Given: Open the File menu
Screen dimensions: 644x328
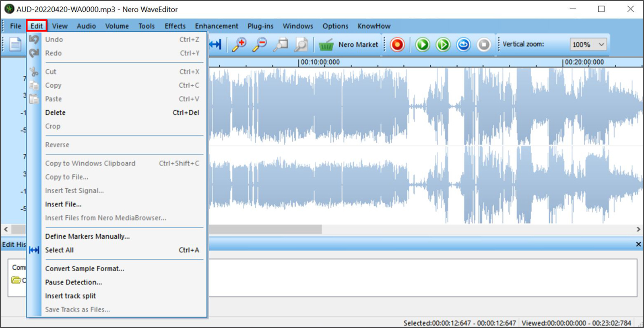Looking at the screenshot, I should 16,26.
